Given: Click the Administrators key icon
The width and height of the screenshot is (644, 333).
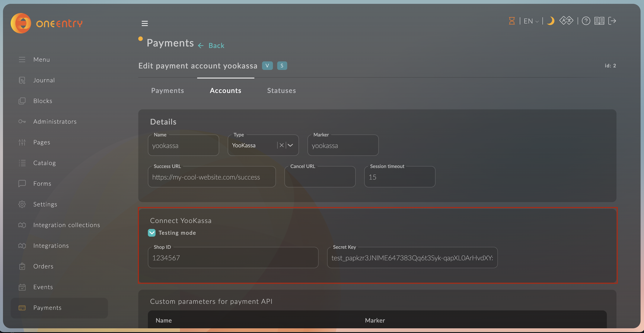Looking at the screenshot, I should point(22,122).
